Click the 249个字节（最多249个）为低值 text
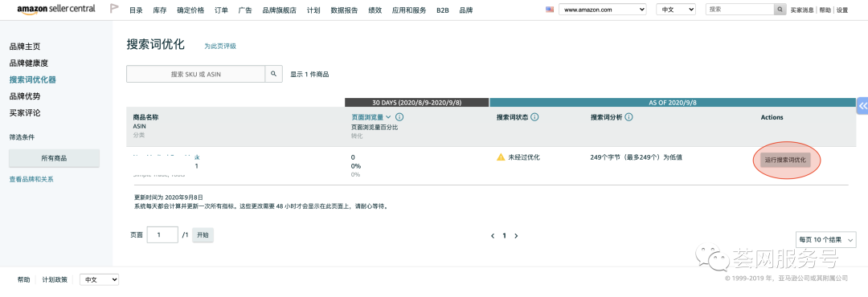The height and width of the screenshot is (297, 868). pyautogui.click(x=636, y=157)
